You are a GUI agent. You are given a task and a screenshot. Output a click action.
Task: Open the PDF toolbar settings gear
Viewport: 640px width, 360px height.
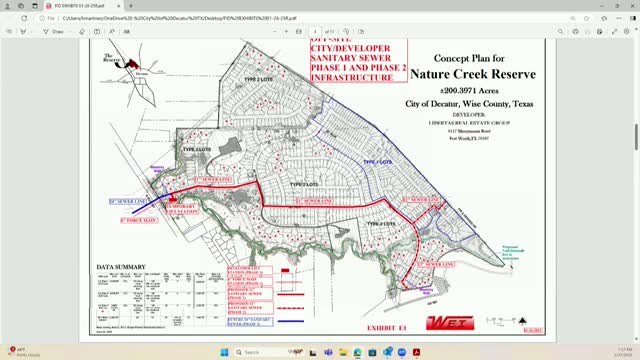(x=627, y=31)
